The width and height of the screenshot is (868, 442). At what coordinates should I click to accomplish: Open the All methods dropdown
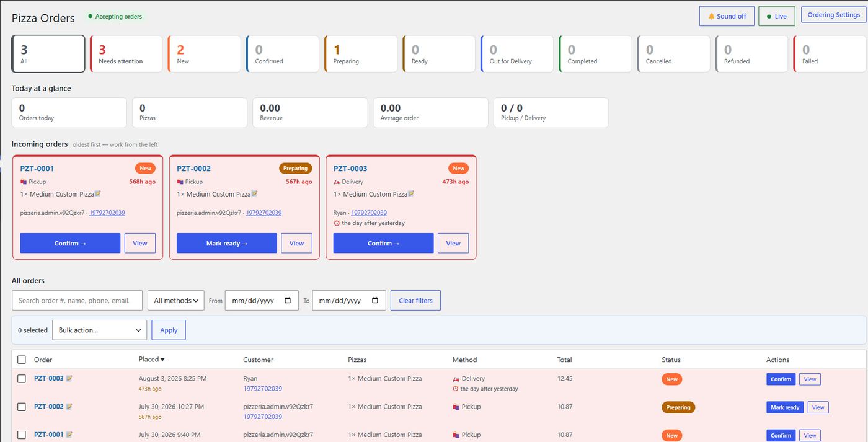[x=176, y=301]
